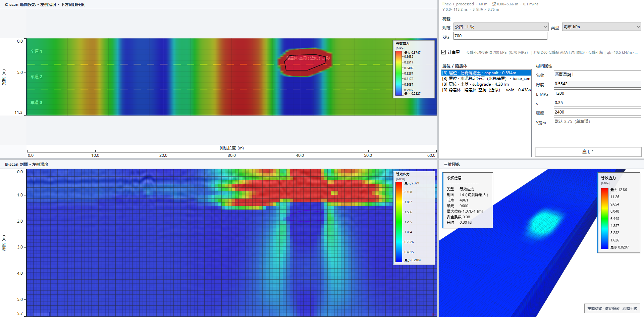Click the Y宽m width field
This screenshot has width=644, height=317.
pyautogui.click(x=597, y=121)
